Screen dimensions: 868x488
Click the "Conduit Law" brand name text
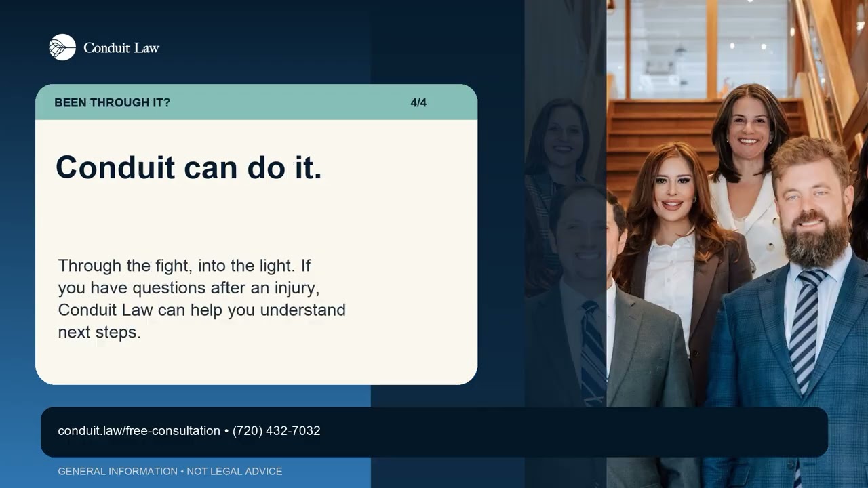point(121,47)
